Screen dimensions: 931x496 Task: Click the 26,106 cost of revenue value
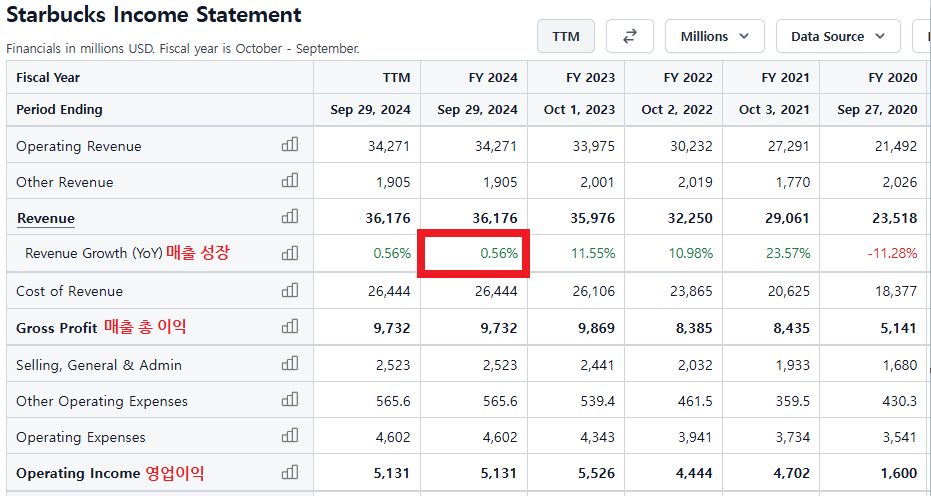click(594, 291)
